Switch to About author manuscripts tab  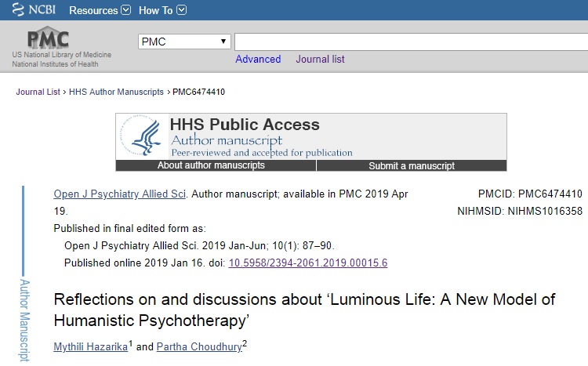click(216, 165)
